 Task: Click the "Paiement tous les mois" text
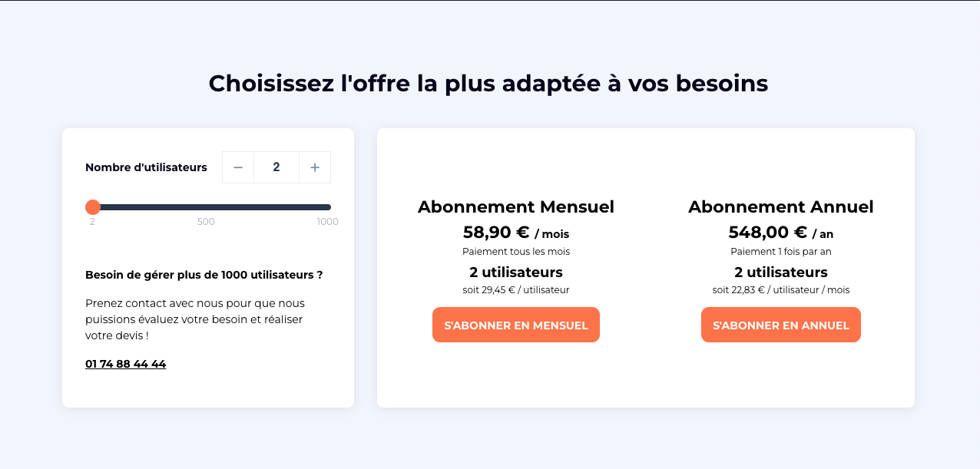tap(515, 252)
